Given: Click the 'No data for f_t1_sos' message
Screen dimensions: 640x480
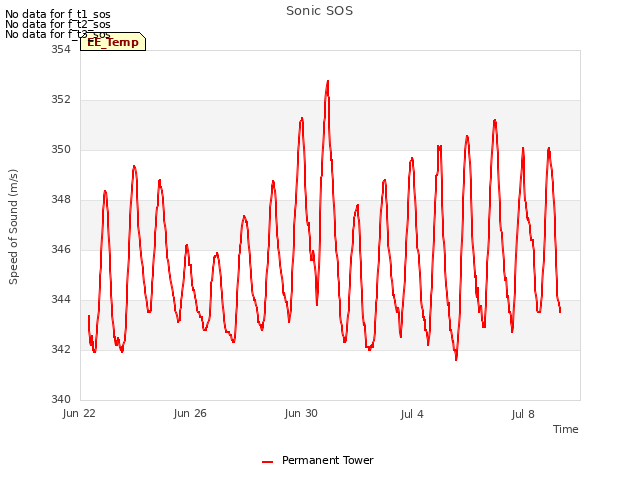Looking at the screenshot, I should point(58,14).
